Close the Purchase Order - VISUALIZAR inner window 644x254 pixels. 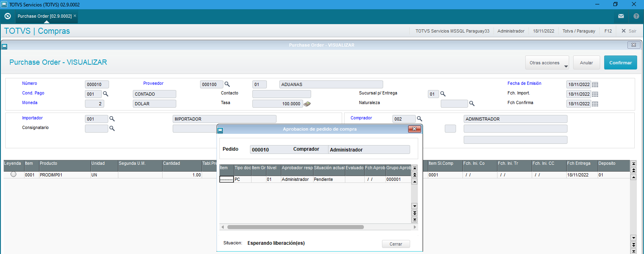click(x=634, y=45)
